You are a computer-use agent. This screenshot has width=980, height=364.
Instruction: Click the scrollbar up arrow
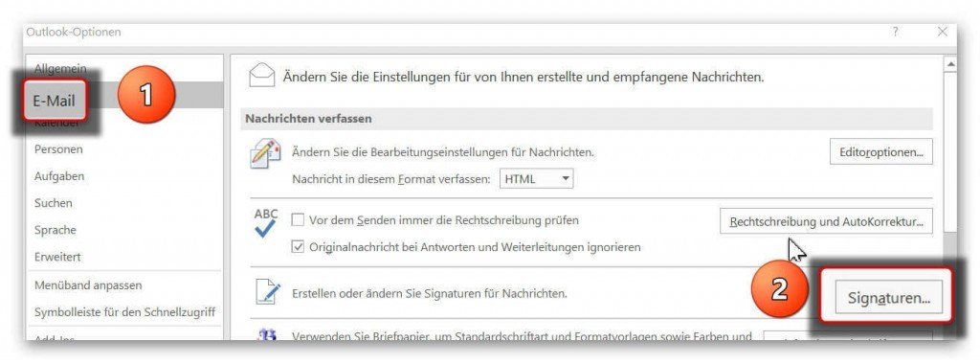coord(950,64)
